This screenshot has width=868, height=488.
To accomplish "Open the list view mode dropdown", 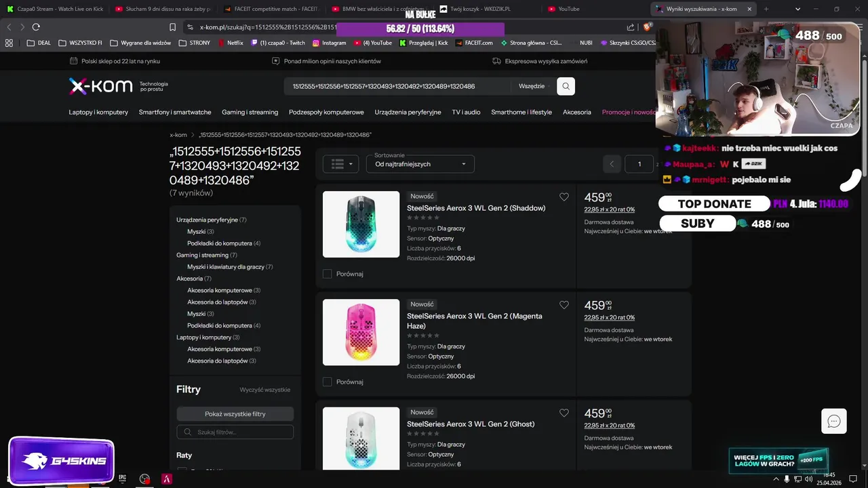I will coord(340,164).
